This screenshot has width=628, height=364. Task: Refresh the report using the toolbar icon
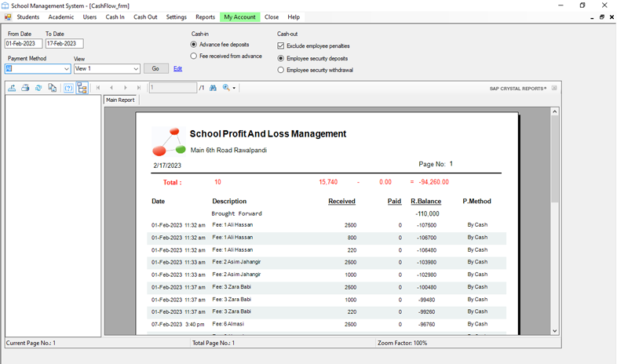(38, 88)
